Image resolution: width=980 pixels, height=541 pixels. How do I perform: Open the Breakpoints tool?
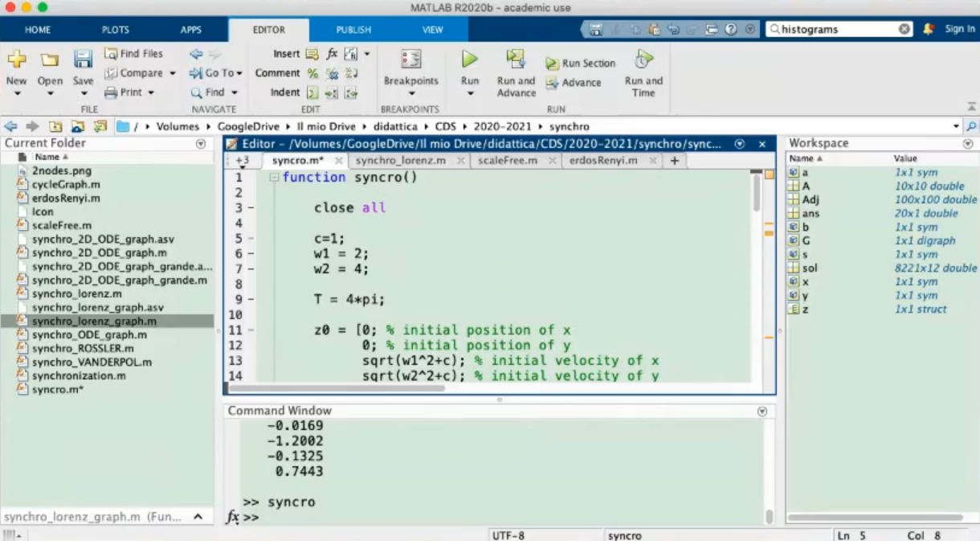click(410, 59)
